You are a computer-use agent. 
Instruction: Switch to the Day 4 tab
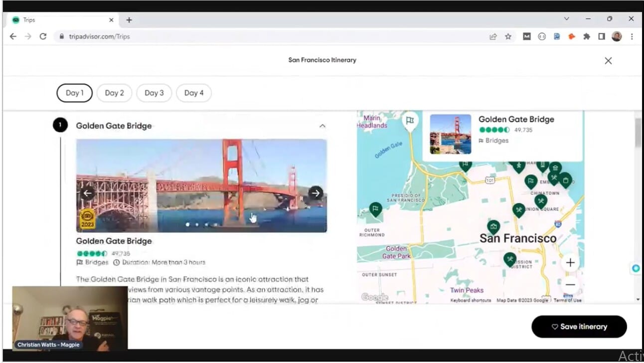coord(194,93)
